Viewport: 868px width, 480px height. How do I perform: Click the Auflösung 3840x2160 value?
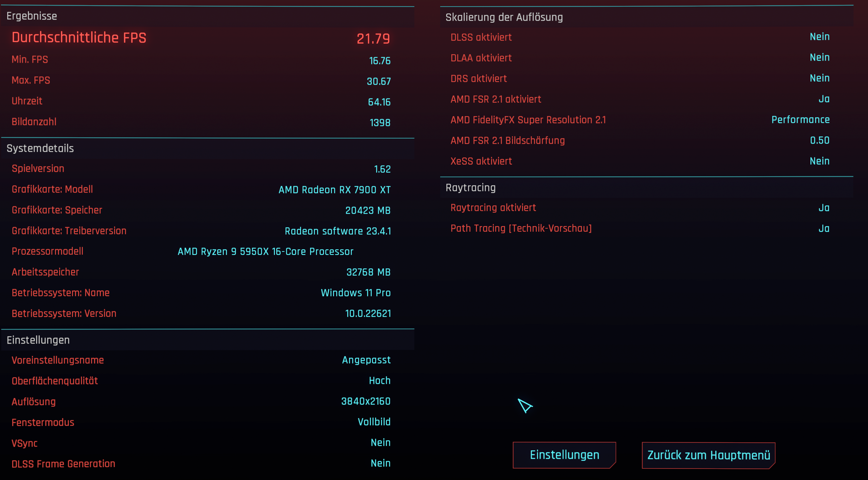point(366,401)
